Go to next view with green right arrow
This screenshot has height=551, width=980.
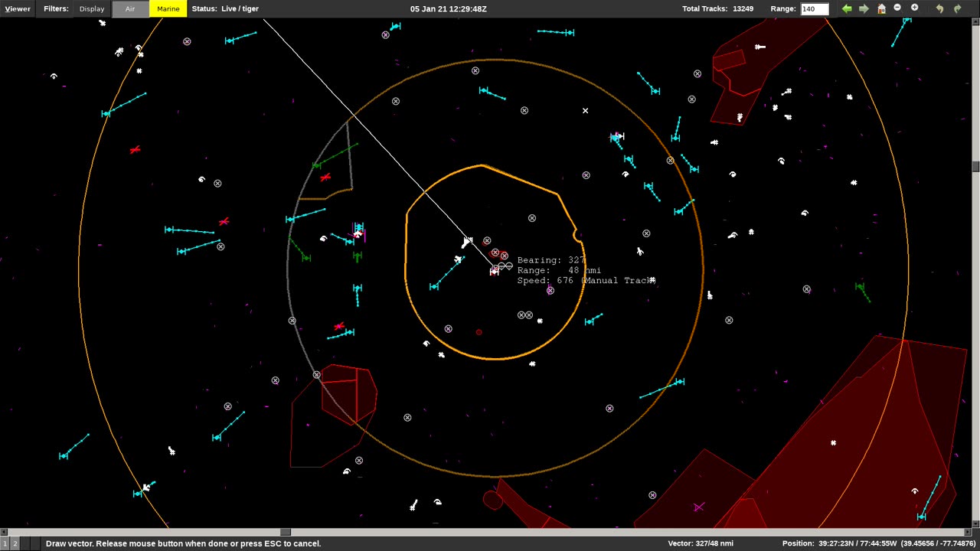pyautogui.click(x=864, y=8)
